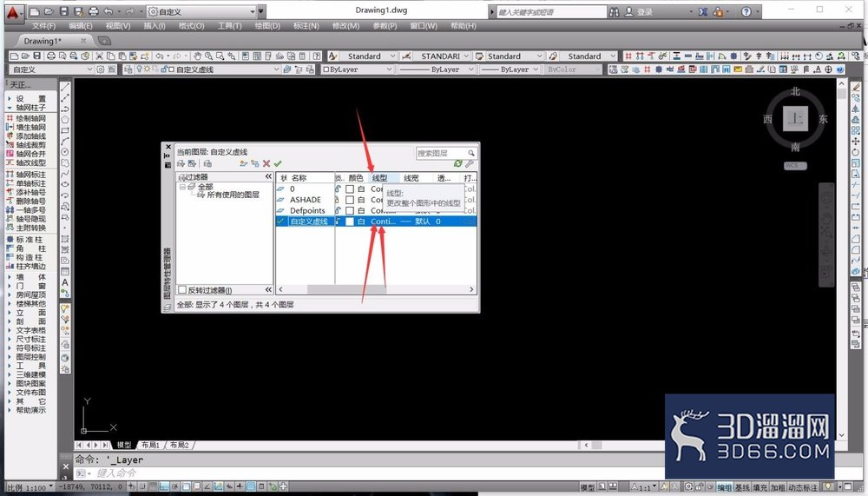The height and width of the screenshot is (496, 868).
Task: Collapse the 全部 filter tree node
Action: pos(182,188)
